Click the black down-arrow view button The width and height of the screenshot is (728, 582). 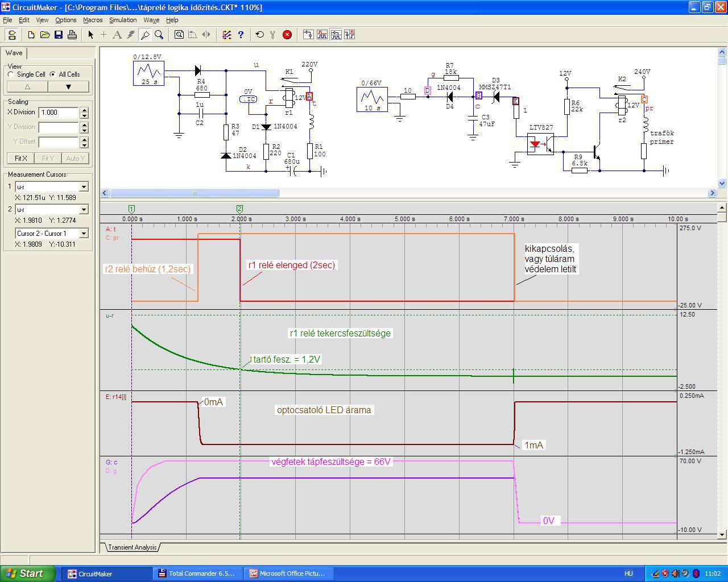click(68, 87)
